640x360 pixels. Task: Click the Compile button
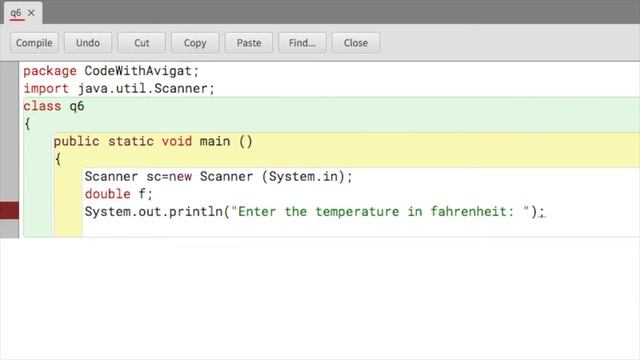coord(34,43)
